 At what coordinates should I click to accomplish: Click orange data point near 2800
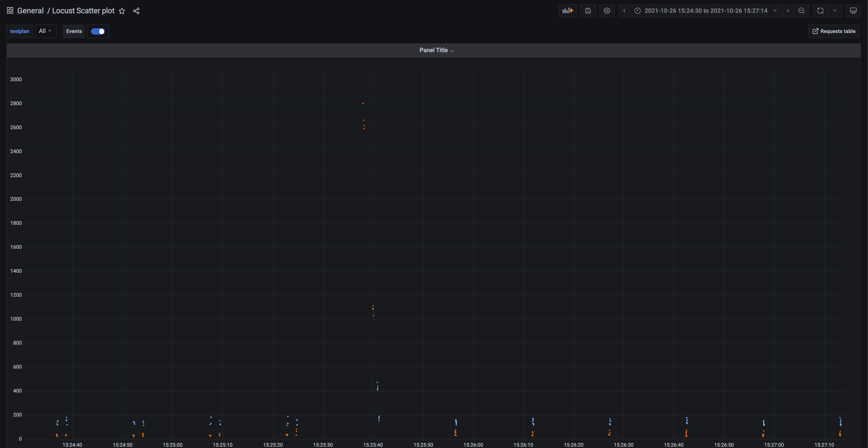[363, 103]
